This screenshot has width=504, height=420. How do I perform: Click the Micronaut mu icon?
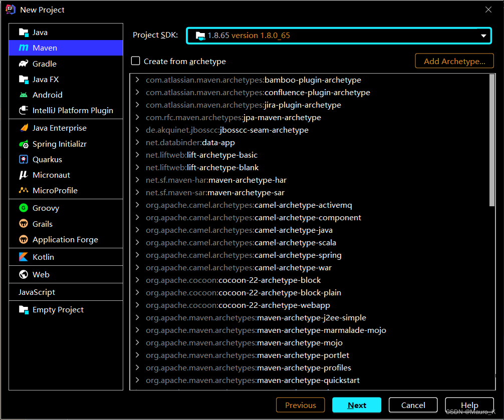point(24,175)
